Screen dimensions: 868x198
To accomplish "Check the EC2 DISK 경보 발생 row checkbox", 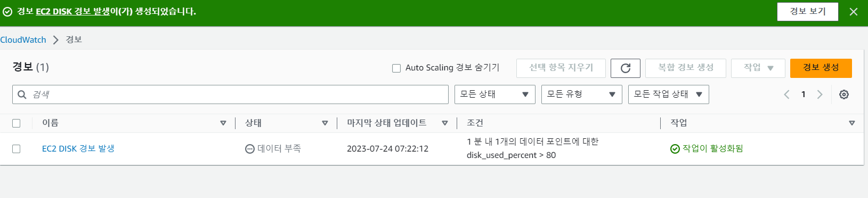I will tap(17, 149).
